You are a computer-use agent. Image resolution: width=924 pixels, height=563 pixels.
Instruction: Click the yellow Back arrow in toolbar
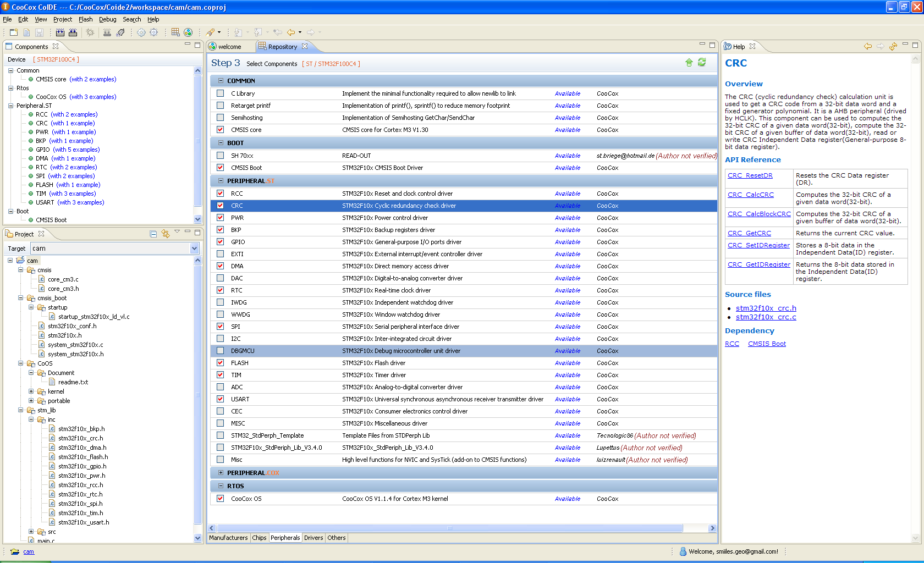tap(291, 32)
